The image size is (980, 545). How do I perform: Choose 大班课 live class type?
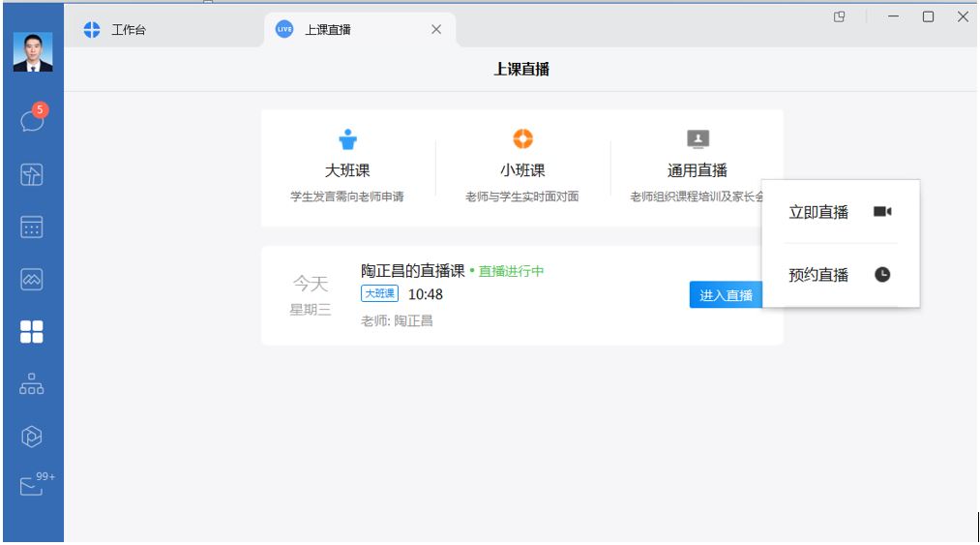click(x=347, y=169)
